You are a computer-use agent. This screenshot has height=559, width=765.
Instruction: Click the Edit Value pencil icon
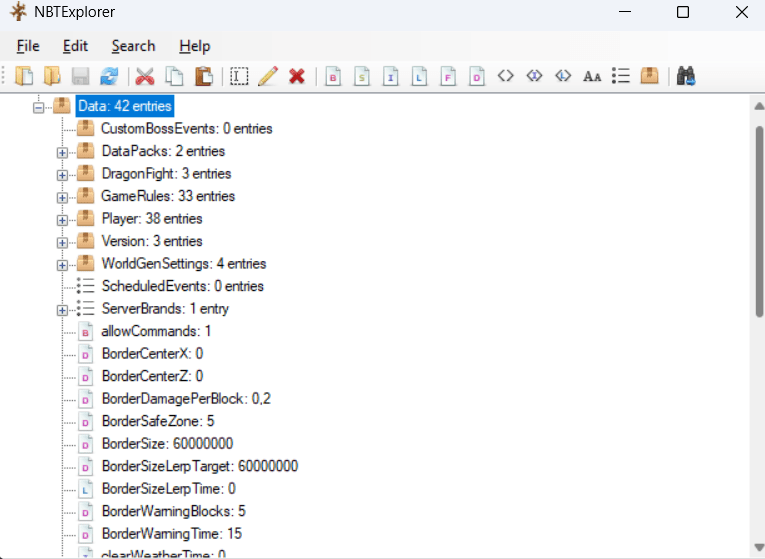click(x=267, y=76)
